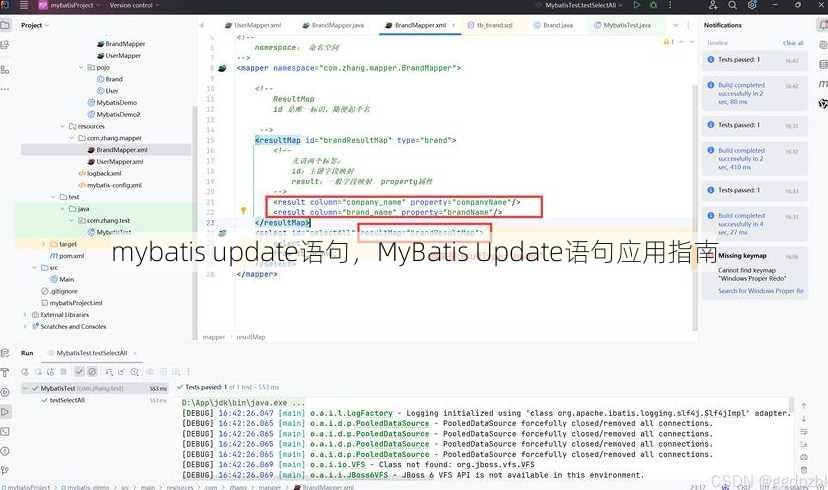Open the Database tool window icon
Screen dimensions: 828x490
coord(823,64)
